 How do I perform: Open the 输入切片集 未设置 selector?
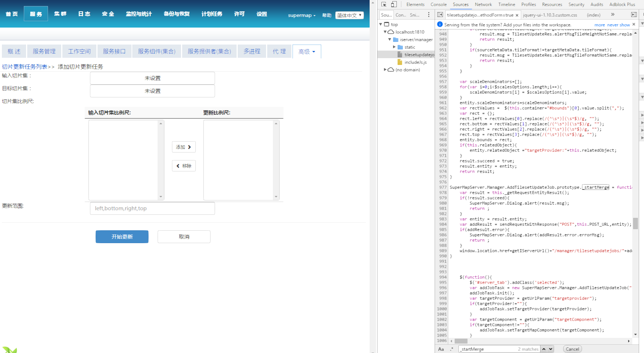coord(152,78)
